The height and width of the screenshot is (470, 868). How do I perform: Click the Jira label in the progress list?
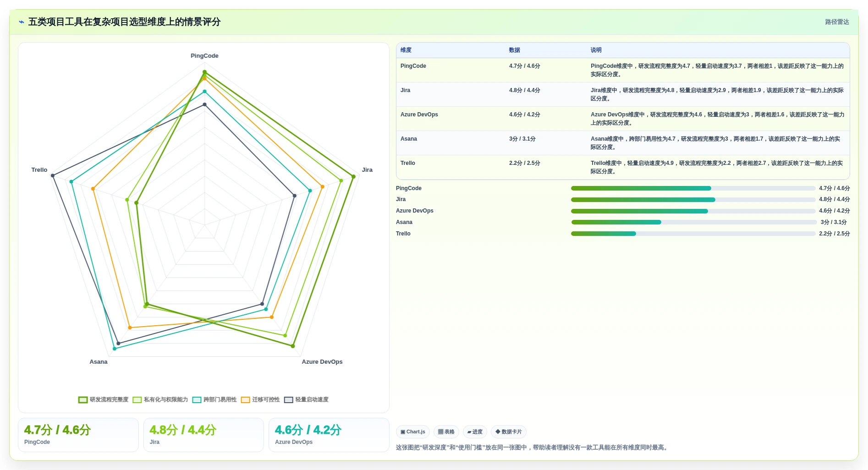tap(401, 199)
